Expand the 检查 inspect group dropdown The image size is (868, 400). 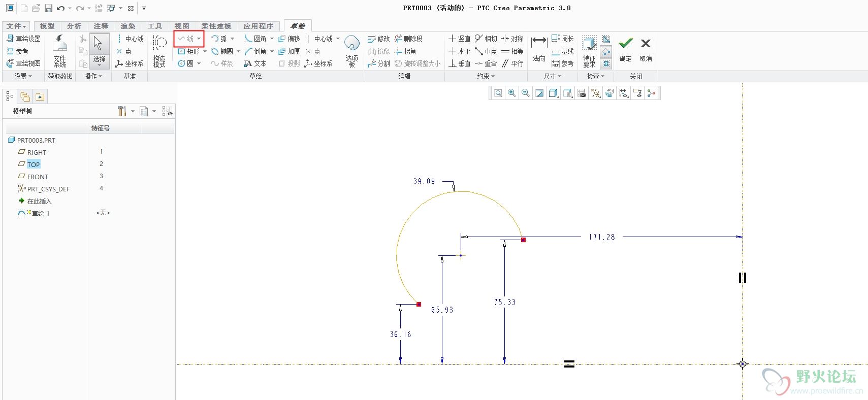click(x=596, y=76)
